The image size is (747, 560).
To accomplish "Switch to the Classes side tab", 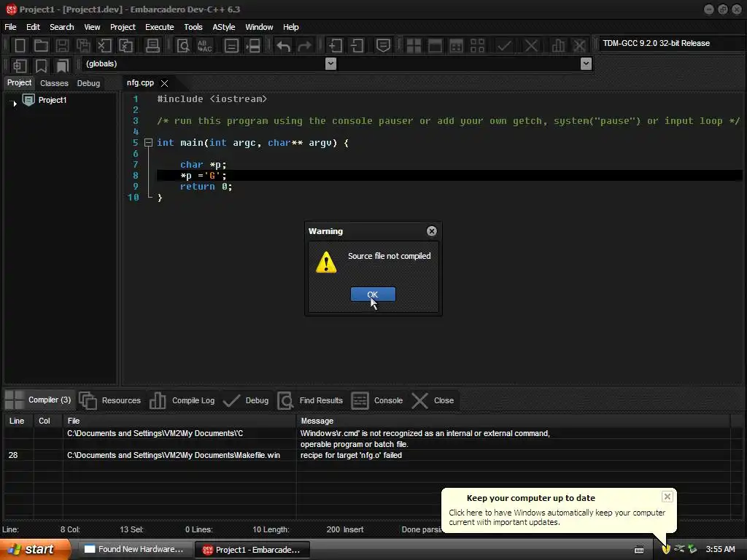I will 54,83.
